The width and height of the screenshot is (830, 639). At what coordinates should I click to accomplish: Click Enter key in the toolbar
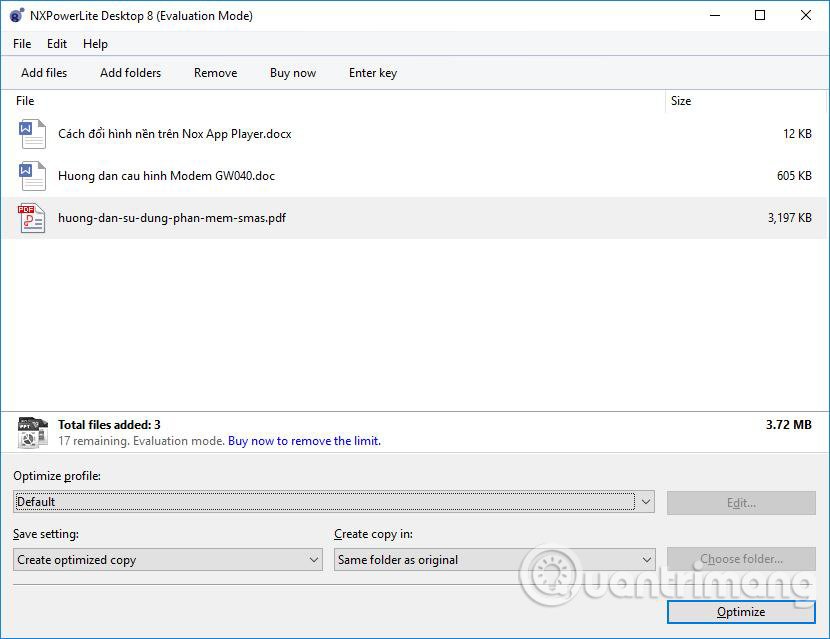point(372,73)
